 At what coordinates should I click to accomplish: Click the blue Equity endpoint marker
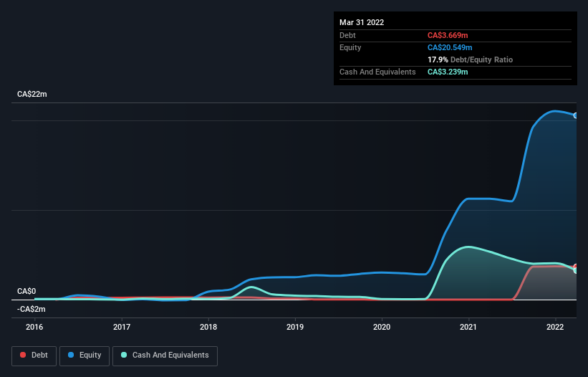pyautogui.click(x=576, y=115)
